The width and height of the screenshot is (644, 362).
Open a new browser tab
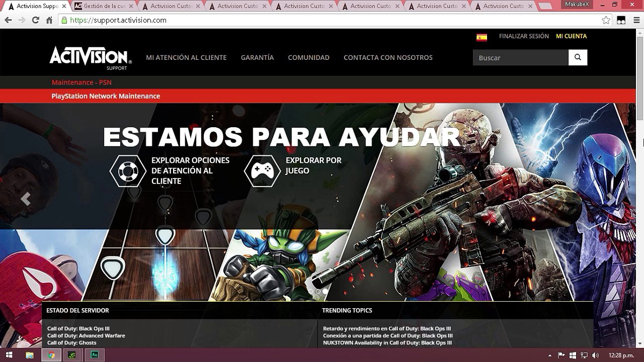pyautogui.click(x=545, y=7)
